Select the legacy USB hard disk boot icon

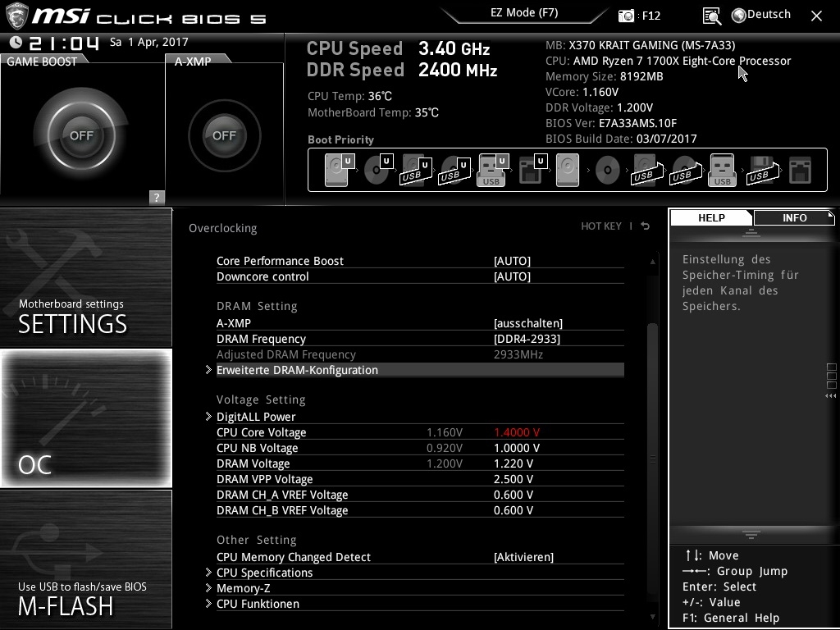pos(646,171)
